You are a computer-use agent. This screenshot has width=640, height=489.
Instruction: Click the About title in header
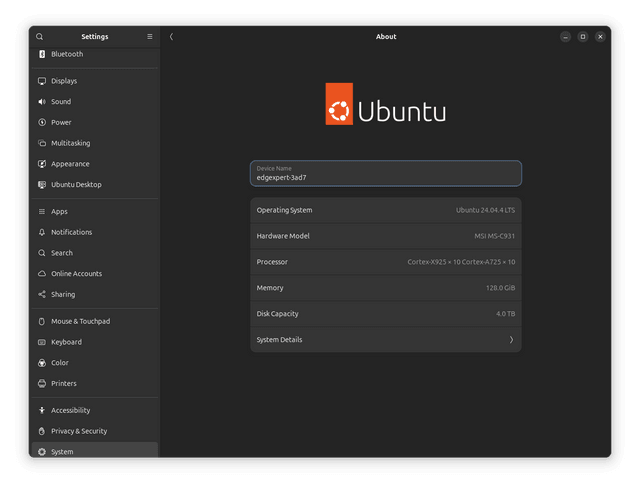pos(386,37)
